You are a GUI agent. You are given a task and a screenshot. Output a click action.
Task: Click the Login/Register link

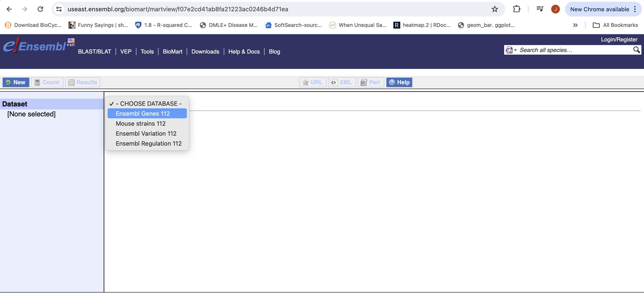pyautogui.click(x=619, y=39)
